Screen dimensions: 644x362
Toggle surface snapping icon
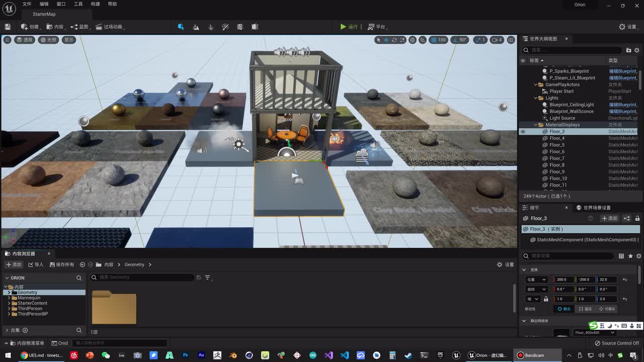(x=423, y=40)
